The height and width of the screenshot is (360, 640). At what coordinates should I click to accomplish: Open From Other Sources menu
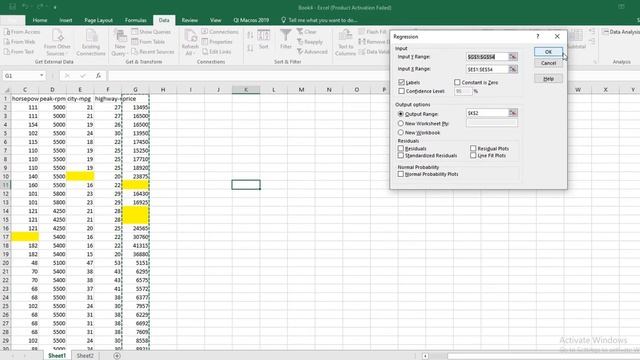(x=58, y=42)
